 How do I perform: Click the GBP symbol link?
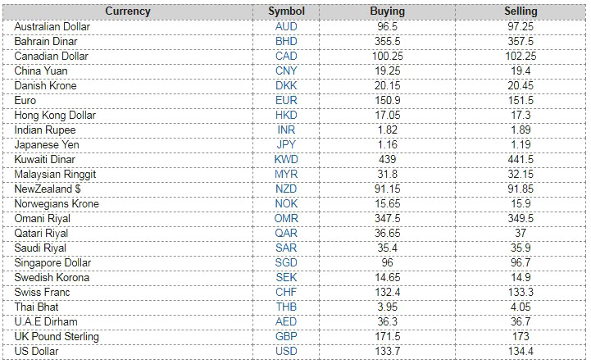pyautogui.click(x=286, y=337)
